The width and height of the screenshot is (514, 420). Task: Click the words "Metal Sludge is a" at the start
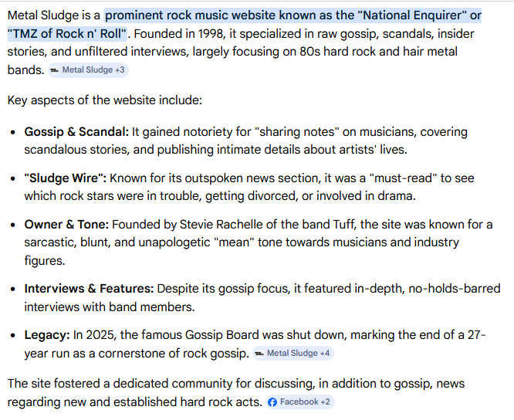coord(53,15)
